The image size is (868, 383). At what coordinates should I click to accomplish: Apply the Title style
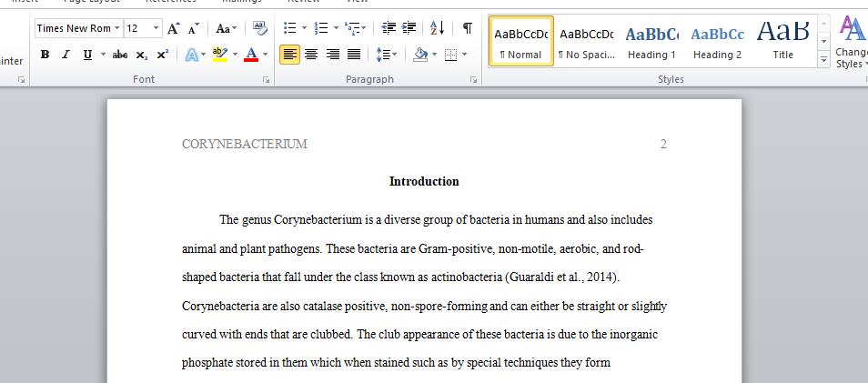[x=782, y=41]
